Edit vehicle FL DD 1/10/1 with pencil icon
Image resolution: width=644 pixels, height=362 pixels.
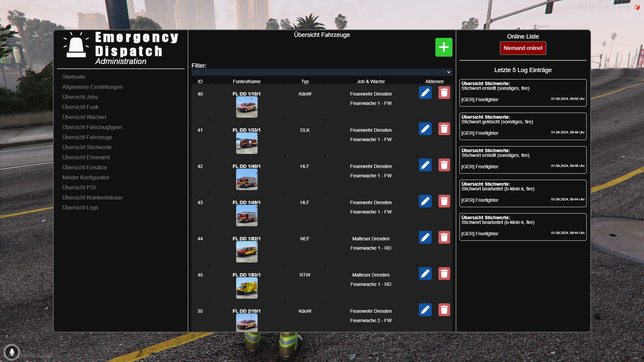(425, 93)
